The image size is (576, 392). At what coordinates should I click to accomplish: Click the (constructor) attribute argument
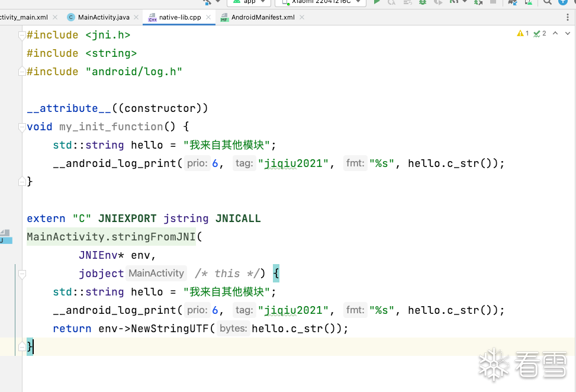tap(160, 108)
